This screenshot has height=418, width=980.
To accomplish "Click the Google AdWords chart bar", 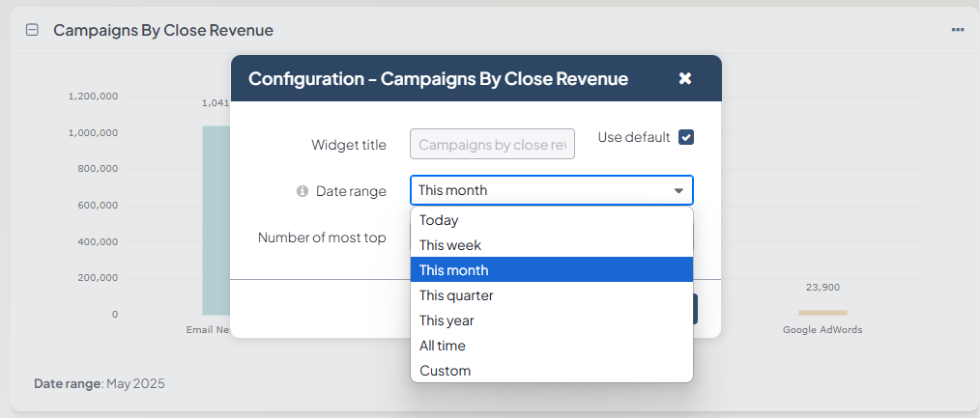I will [821, 312].
